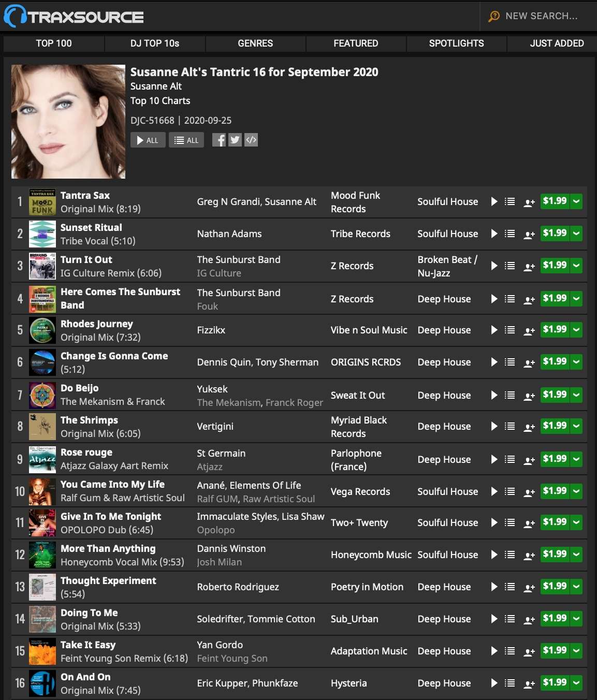
Task: Open the Honeycomb Music label
Action: tap(371, 555)
